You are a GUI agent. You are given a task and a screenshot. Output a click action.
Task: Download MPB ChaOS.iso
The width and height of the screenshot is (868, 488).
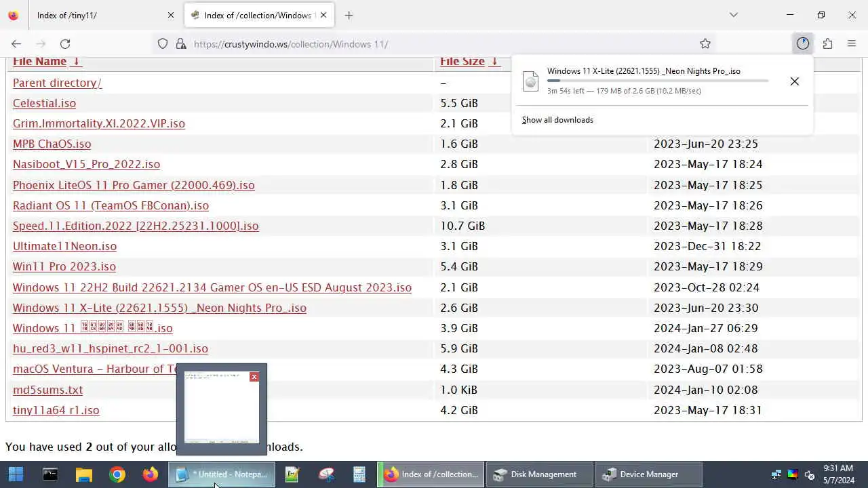pos(52,144)
